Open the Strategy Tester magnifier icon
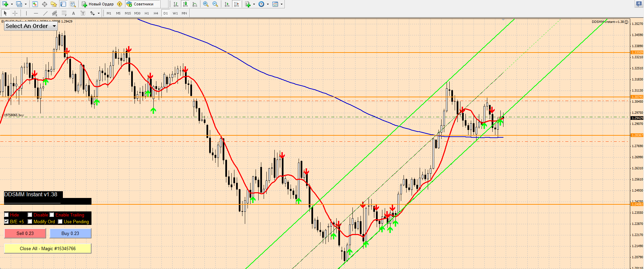Viewport: 644px width, 269px height. click(73, 4)
